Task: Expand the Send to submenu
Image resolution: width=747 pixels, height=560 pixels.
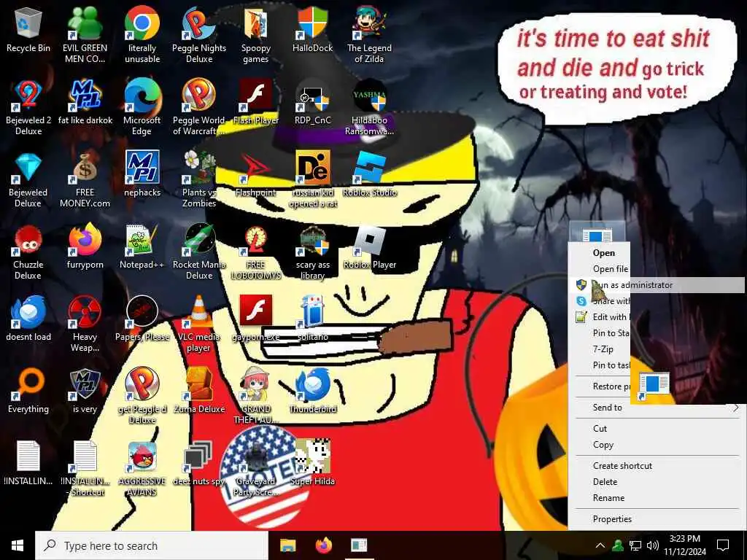Action: [657, 407]
